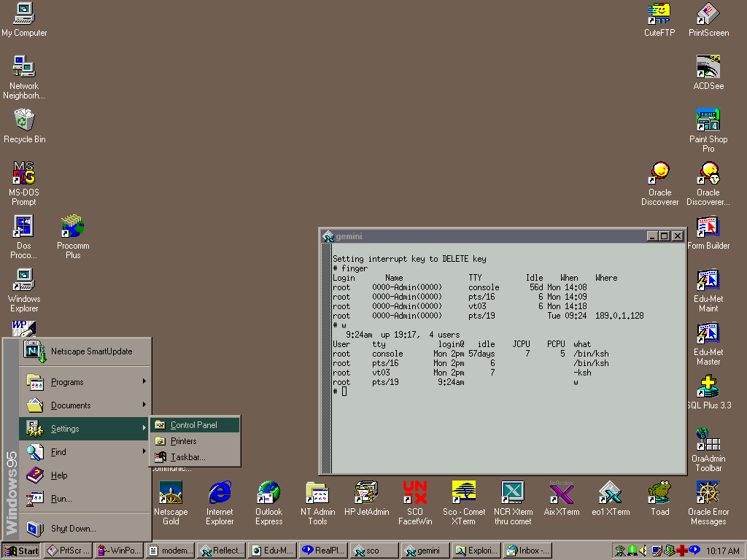Select the Form Builder icon

click(708, 233)
